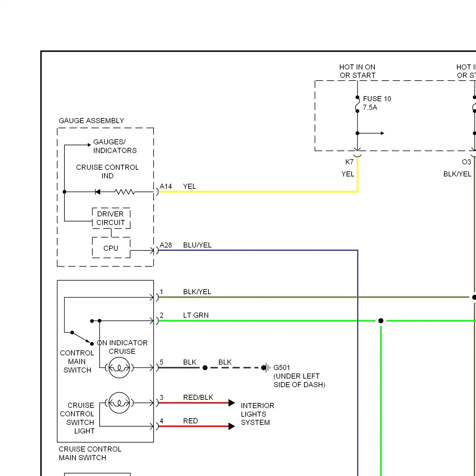Click the 'BLK/YEL' label at pin 1
Viewport: 476px width, 476px height.
[197, 292]
